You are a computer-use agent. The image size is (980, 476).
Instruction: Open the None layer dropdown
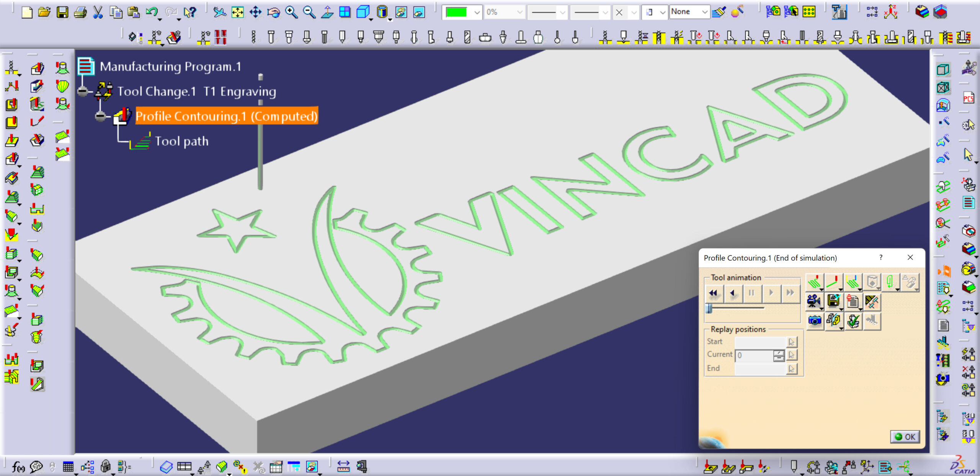(x=704, y=12)
